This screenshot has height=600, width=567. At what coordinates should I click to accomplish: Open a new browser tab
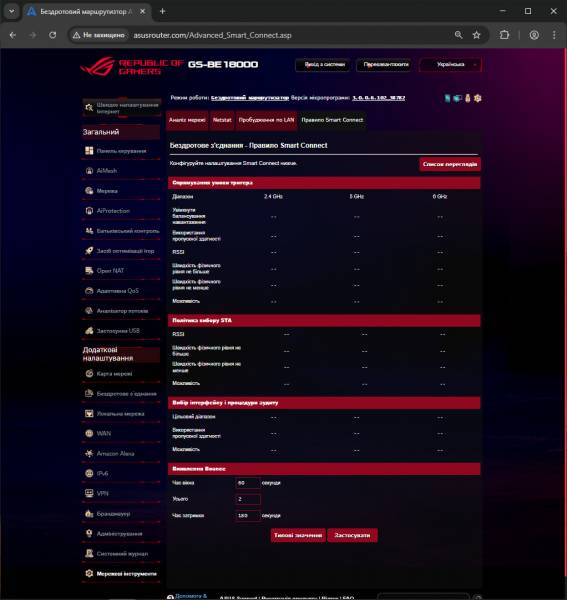(x=162, y=11)
